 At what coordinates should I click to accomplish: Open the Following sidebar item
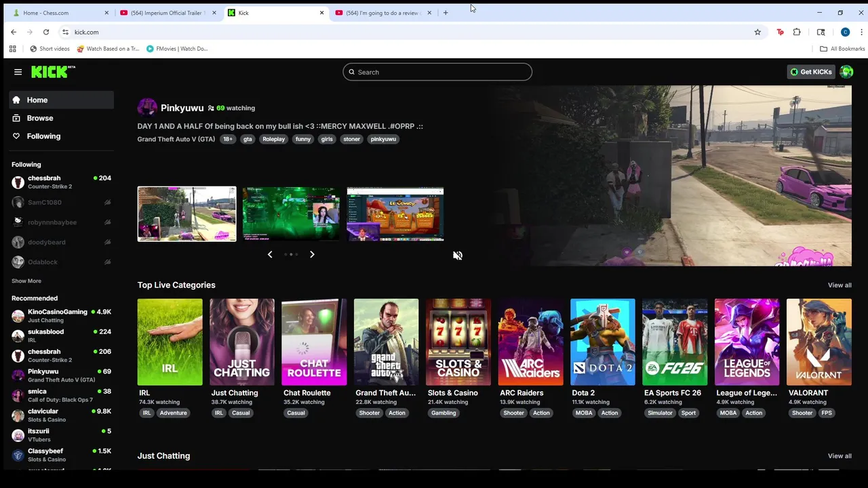(x=62, y=136)
